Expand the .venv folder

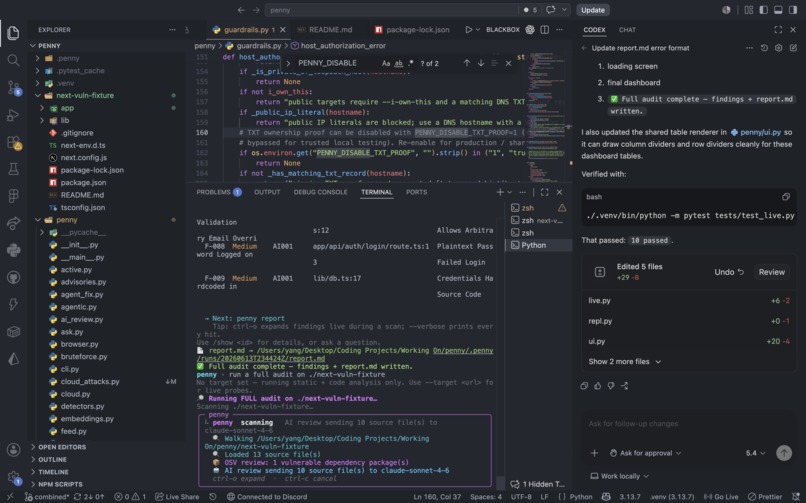(x=65, y=83)
